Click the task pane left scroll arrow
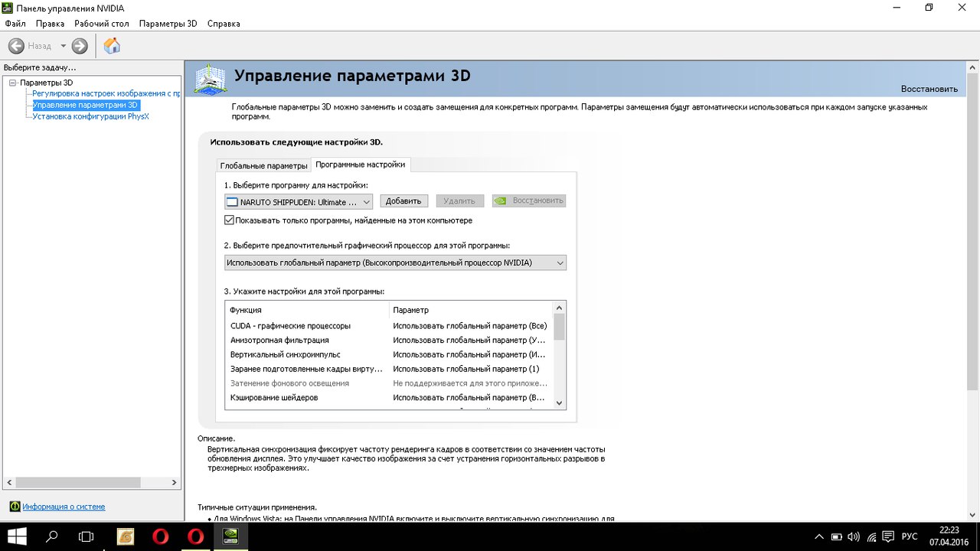980x551 pixels. coord(8,483)
